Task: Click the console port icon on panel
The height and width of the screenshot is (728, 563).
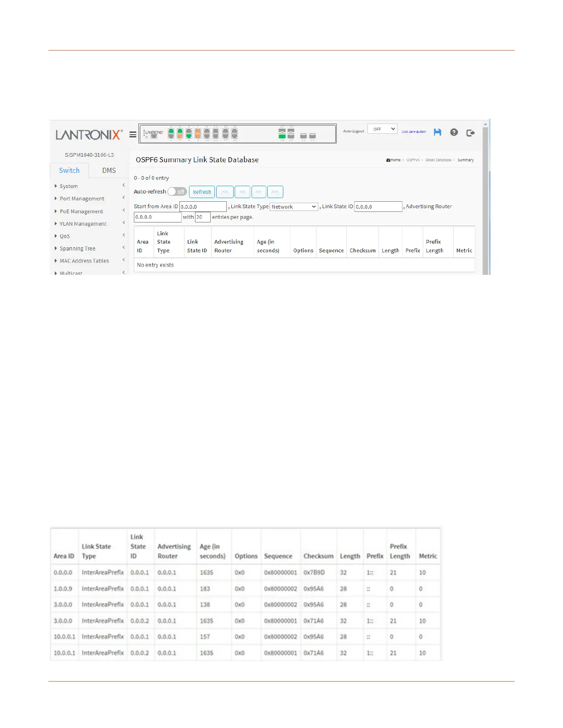Action: point(154,136)
